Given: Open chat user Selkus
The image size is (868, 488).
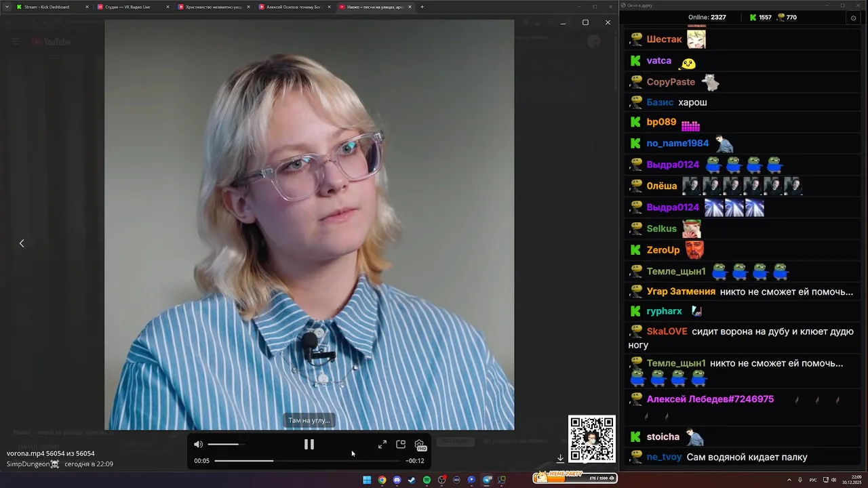Looking at the screenshot, I should point(661,228).
